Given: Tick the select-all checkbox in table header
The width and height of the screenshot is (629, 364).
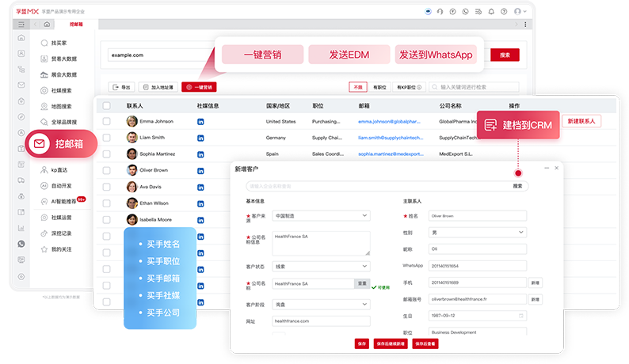Looking at the screenshot, I should 106,106.
